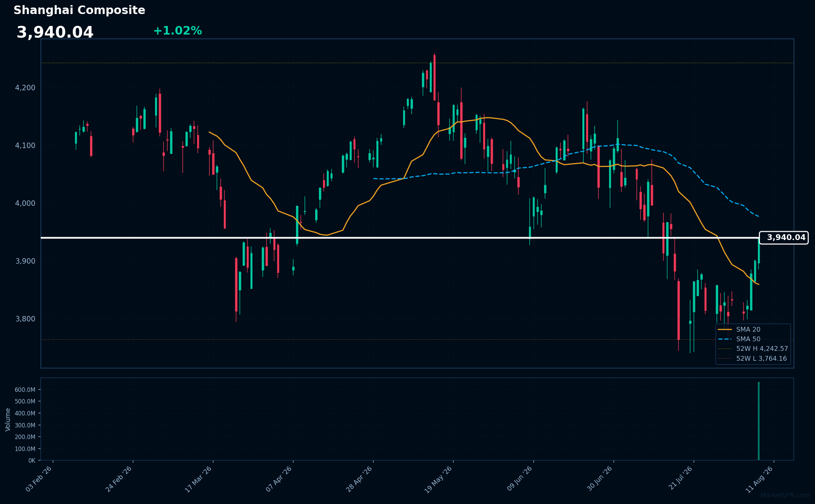
Task: Click the 0K volume axis label
Action: click(32, 461)
